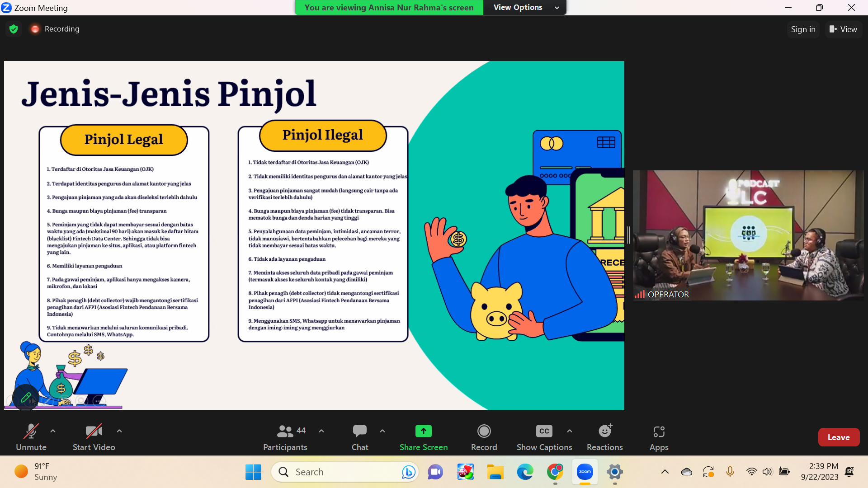
Task: Click the Sign in button
Action: click(803, 29)
